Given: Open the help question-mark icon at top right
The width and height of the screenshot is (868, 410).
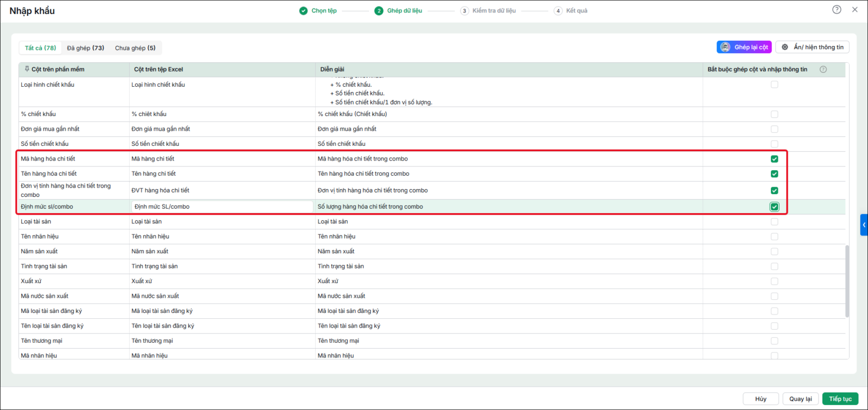Looking at the screenshot, I should pos(837,10).
